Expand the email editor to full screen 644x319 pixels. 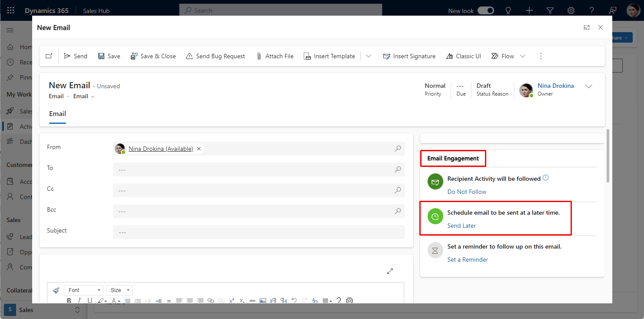pos(390,271)
